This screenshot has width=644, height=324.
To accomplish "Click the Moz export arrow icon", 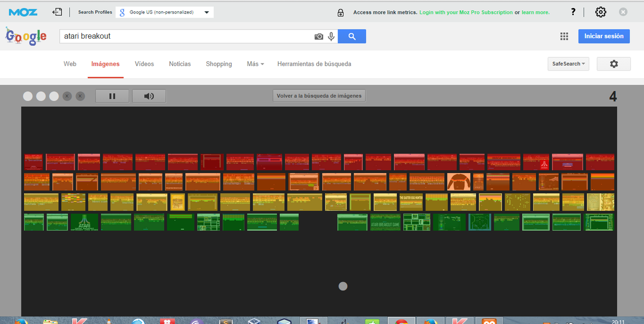I will (57, 11).
